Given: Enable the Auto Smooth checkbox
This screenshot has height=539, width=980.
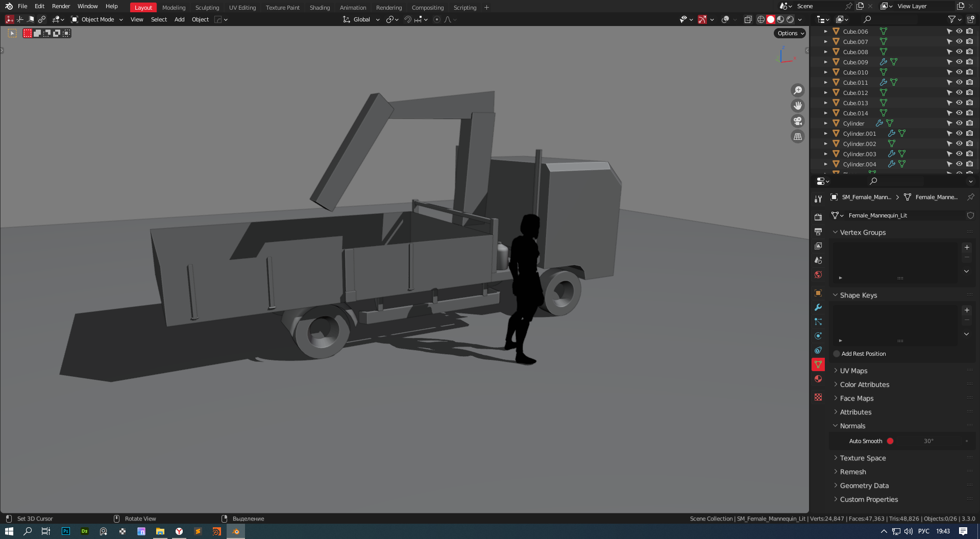Looking at the screenshot, I should click(x=890, y=441).
